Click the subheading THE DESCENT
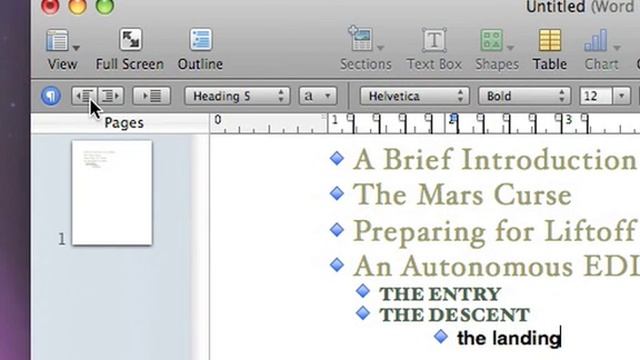640x360 pixels. click(x=454, y=315)
